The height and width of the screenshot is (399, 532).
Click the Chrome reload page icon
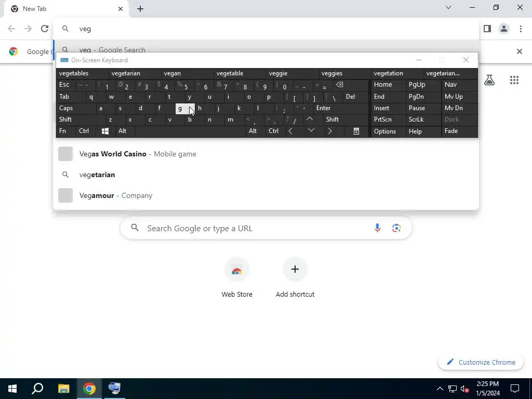click(45, 29)
